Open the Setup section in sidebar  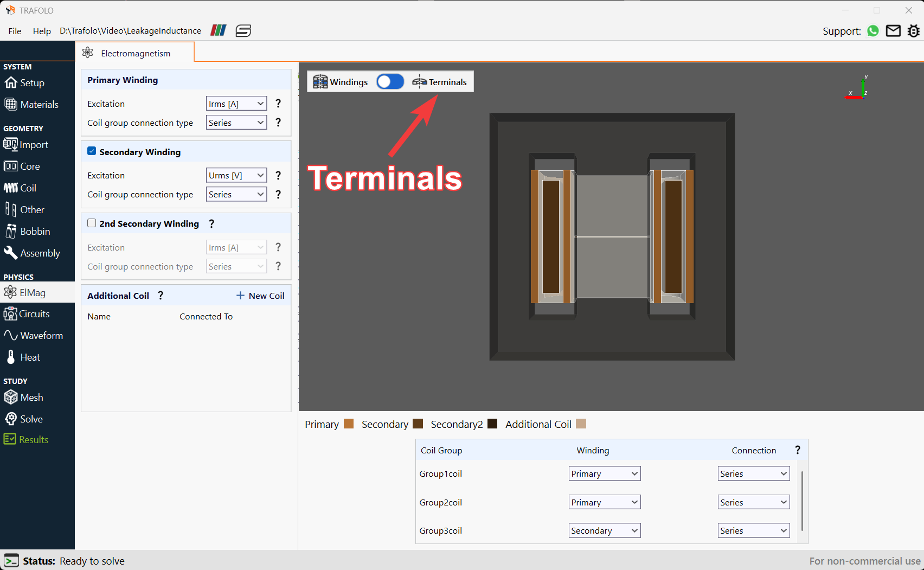coord(25,83)
